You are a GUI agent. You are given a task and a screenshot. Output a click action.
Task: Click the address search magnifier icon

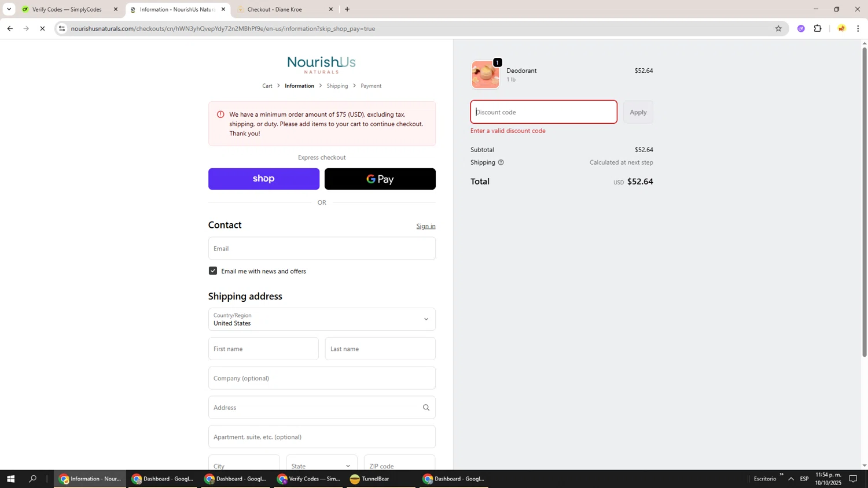426,408
